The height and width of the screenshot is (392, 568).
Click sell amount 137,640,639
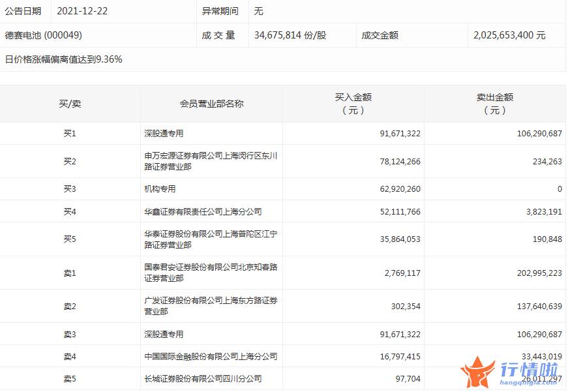[x=539, y=307]
